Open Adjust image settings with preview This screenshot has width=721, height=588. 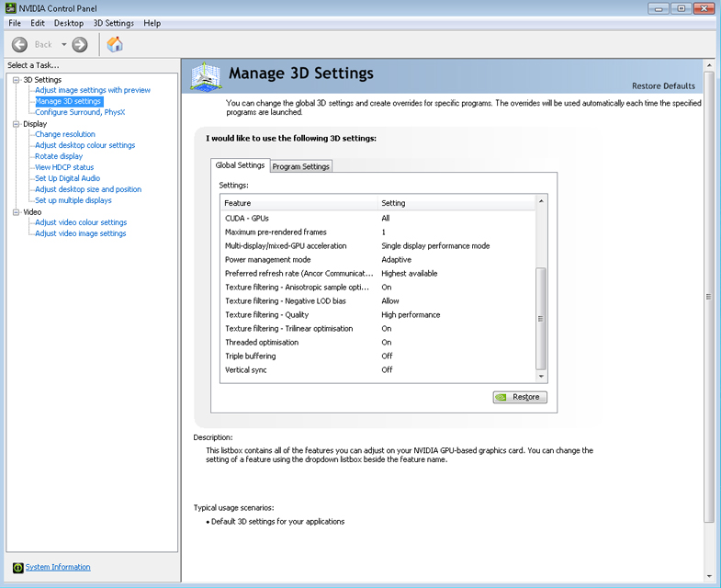click(x=93, y=90)
